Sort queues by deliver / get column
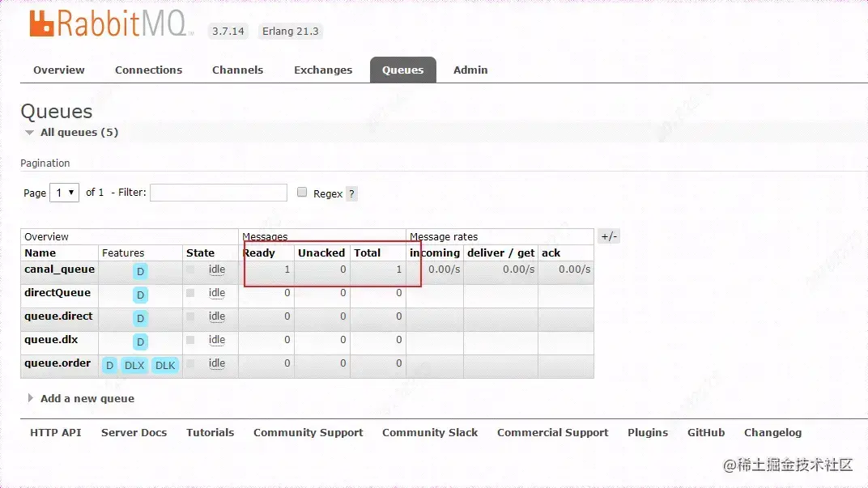This screenshot has width=868, height=488. [x=501, y=252]
